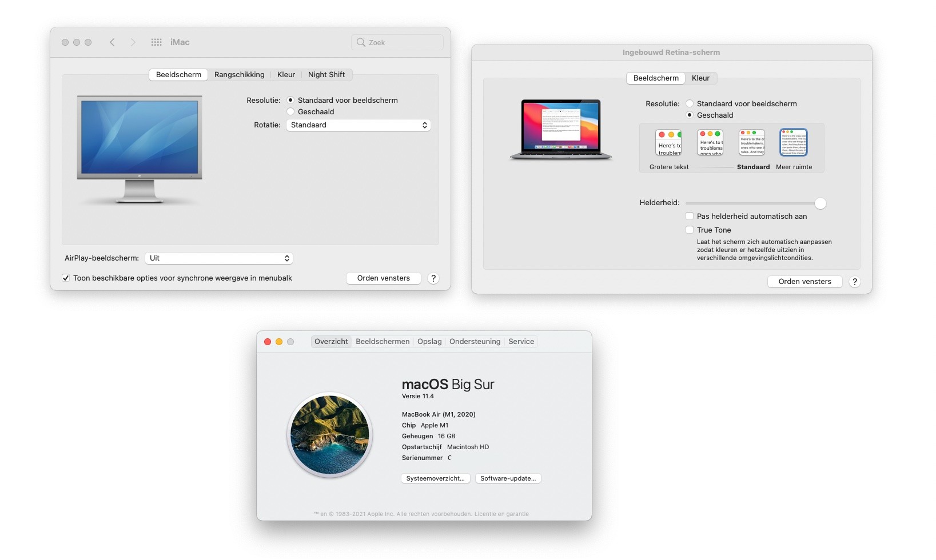Viewport: 936px width, 560px height.
Task: Enable Pas helderheid automatisch aan
Action: [x=690, y=216]
